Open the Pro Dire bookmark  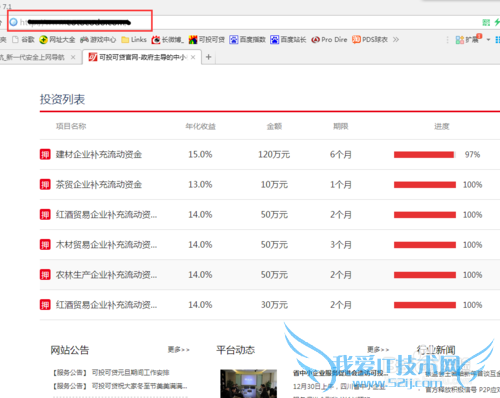coord(329,40)
